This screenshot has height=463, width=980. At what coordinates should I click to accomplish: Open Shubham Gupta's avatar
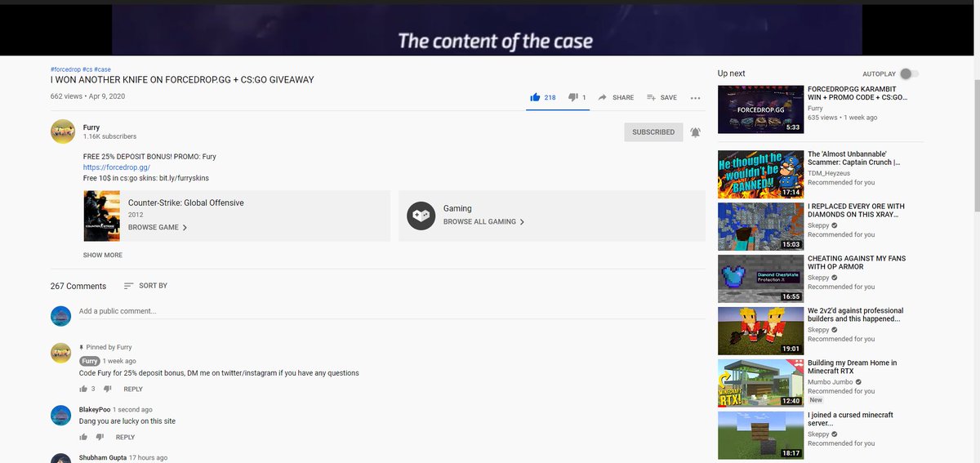click(x=61, y=459)
